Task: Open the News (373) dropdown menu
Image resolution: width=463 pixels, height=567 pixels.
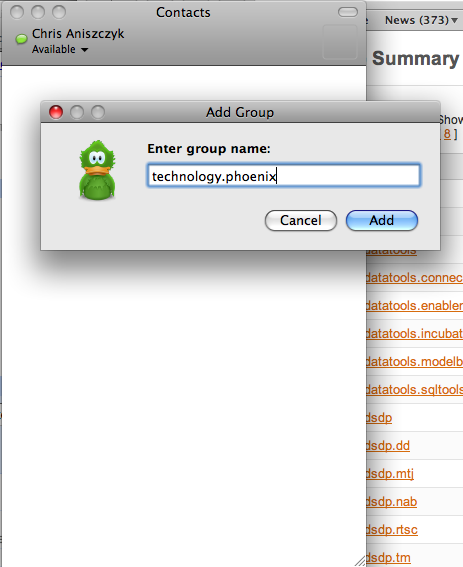Action: [x=421, y=20]
